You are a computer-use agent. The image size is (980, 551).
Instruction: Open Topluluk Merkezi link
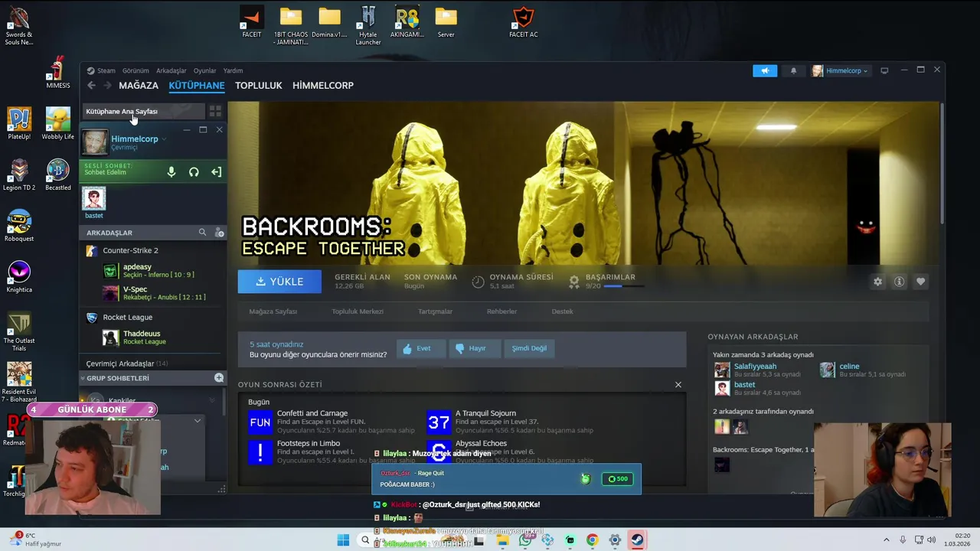click(x=358, y=311)
